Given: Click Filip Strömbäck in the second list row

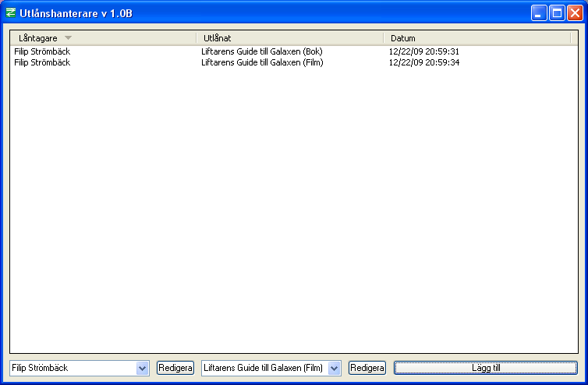Looking at the screenshot, I should [42, 62].
